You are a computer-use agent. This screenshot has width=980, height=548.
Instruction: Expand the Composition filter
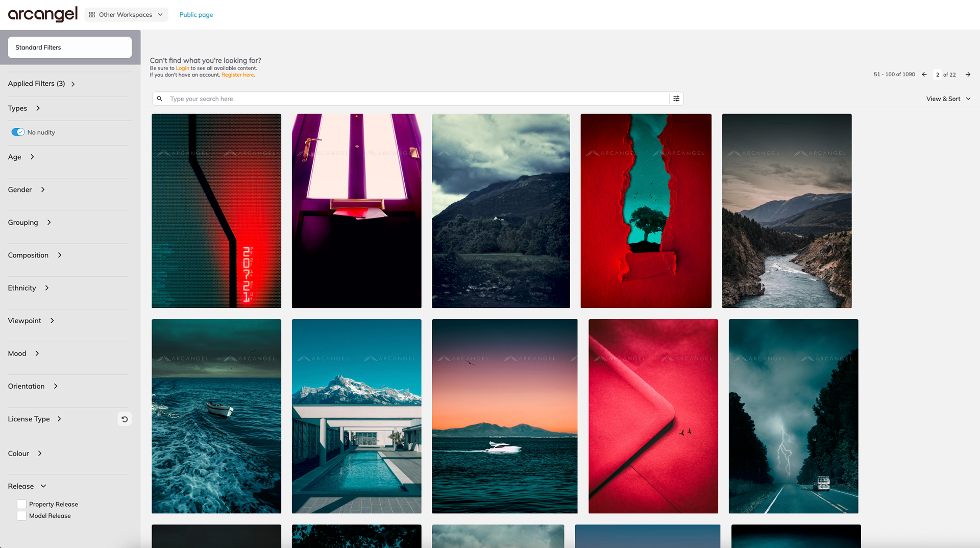(x=35, y=255)
